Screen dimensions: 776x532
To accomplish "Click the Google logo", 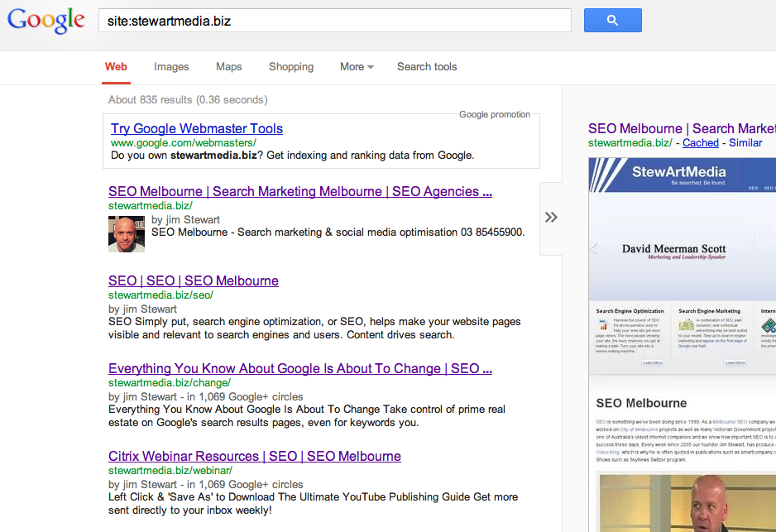I will [x=46, y=21].
